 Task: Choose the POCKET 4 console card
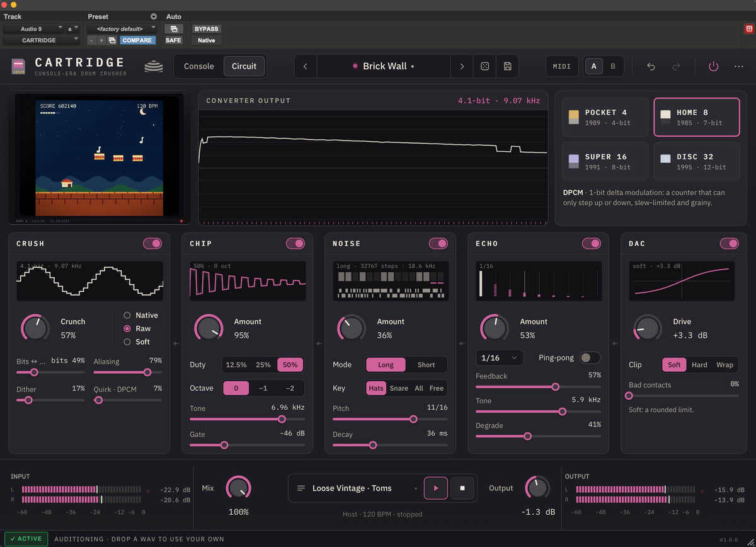pos(605,117)
